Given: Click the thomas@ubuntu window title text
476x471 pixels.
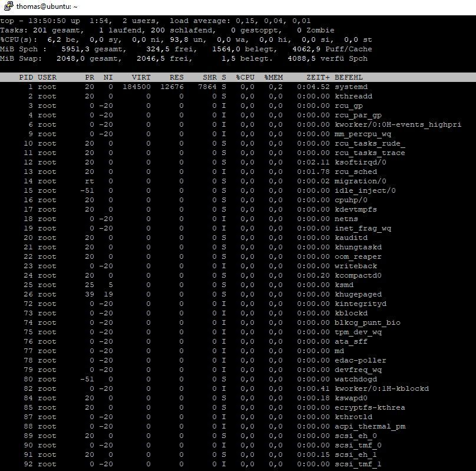Looking at the screenshot, I should coord(47,6).
